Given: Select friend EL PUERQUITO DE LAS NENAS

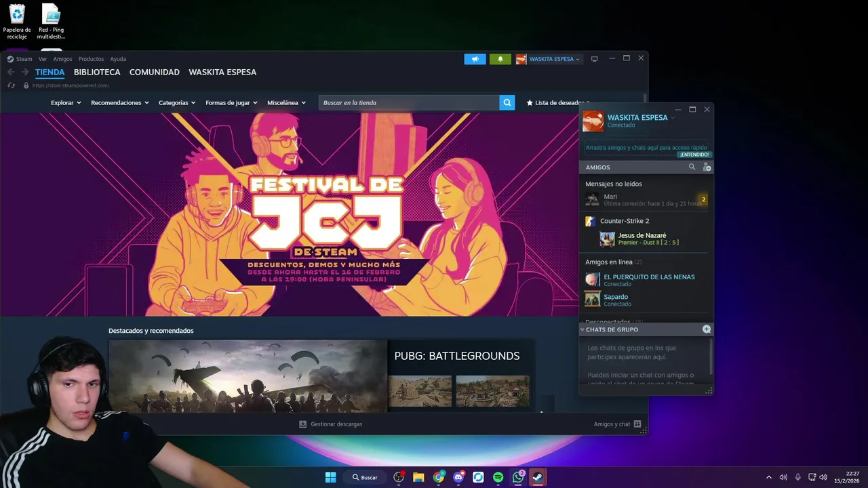Looking at the screenshot, I should (646, 280).
